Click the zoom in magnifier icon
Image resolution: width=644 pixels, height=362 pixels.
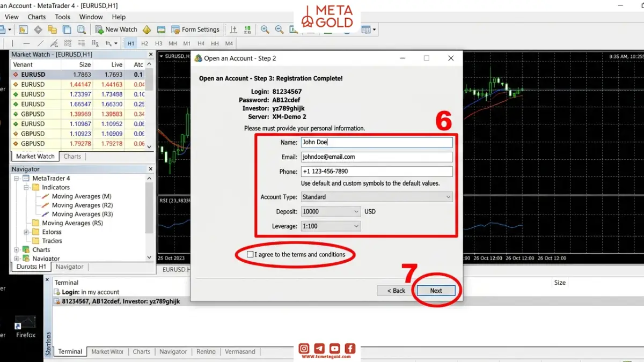[x=265, y=29]
